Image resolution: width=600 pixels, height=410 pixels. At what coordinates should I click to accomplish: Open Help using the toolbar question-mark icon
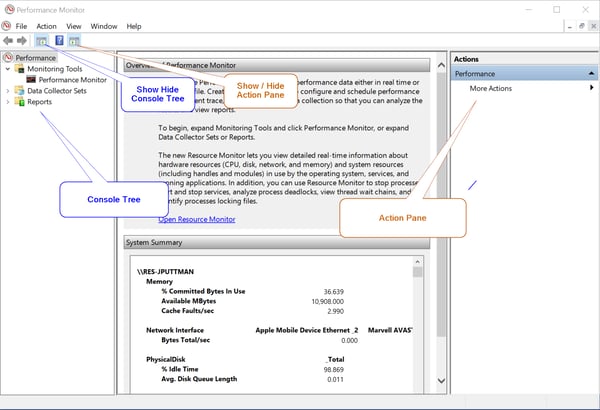point(59,40)
